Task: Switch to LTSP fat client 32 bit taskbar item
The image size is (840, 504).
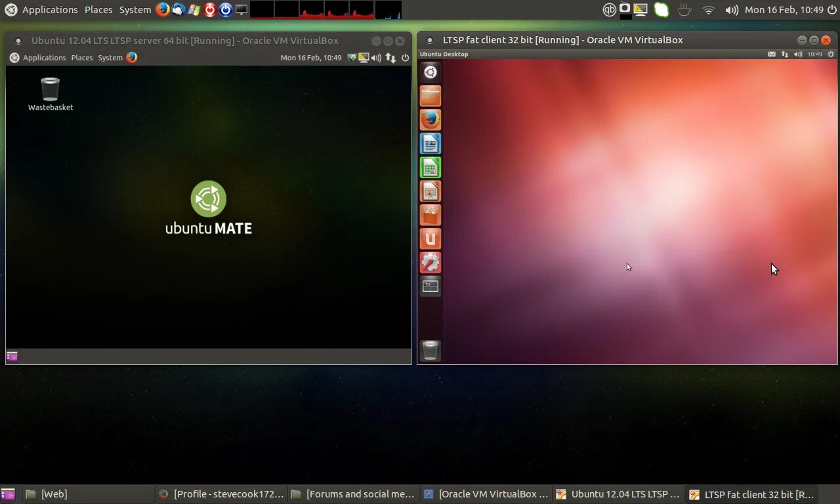Action: click(x=751, y=494)
